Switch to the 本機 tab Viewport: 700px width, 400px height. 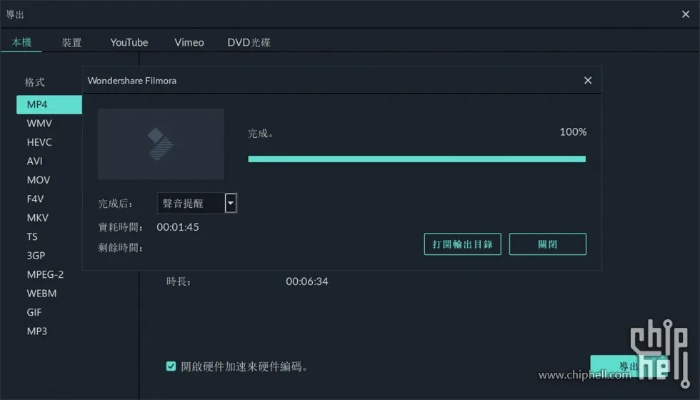(21, 42)
